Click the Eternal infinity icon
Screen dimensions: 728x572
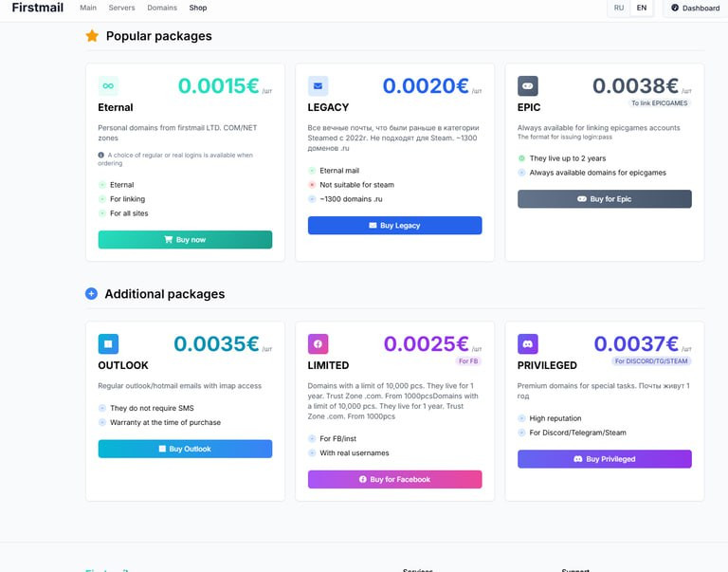coord(108,86)
